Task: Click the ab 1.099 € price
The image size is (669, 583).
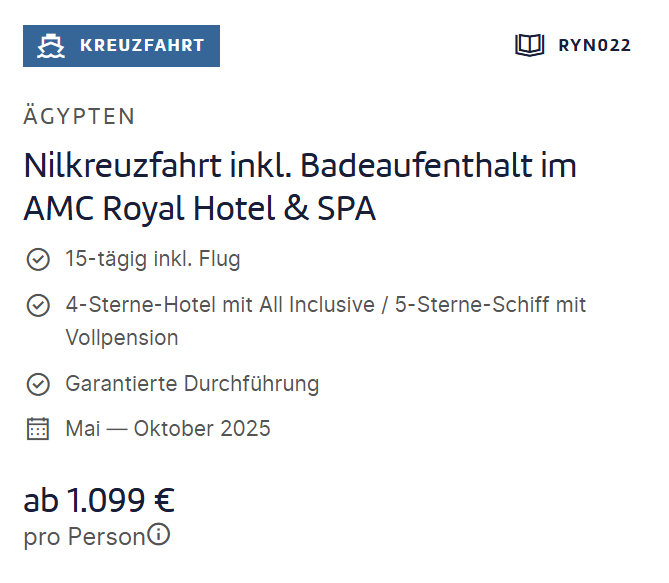Action: pyautogui.click(x=99, y=500)
